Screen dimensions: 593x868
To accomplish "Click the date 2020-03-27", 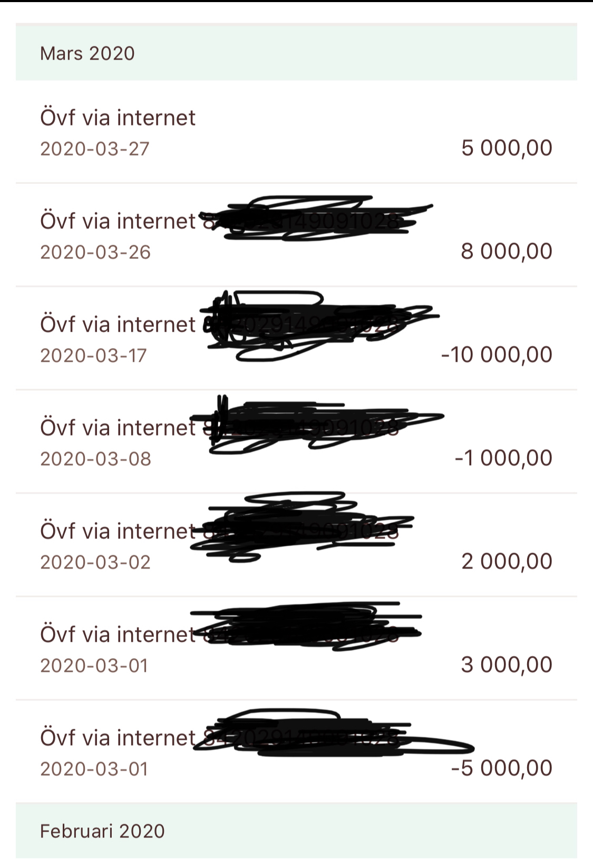I will (x=95, y=149).
